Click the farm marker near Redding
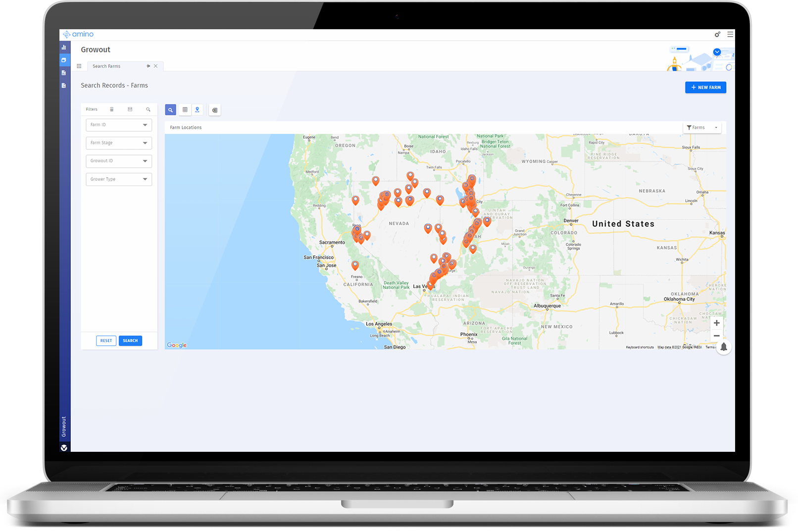This screenshot has height=532, width=798. point(355,200)
